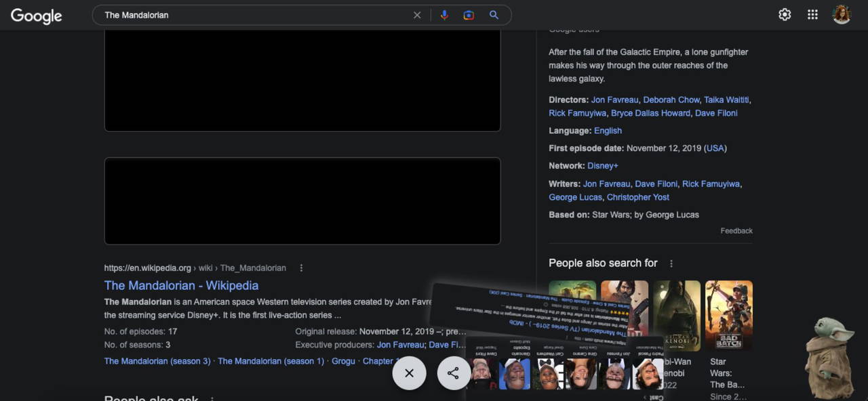Click the round share button

tap(453, 373)
